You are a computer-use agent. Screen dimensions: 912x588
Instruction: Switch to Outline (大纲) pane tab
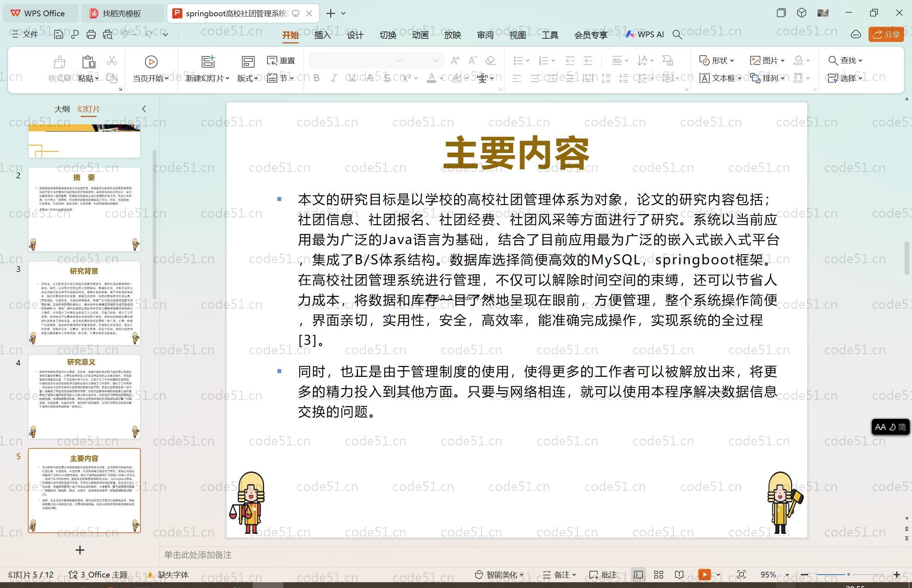pos(62,109)
